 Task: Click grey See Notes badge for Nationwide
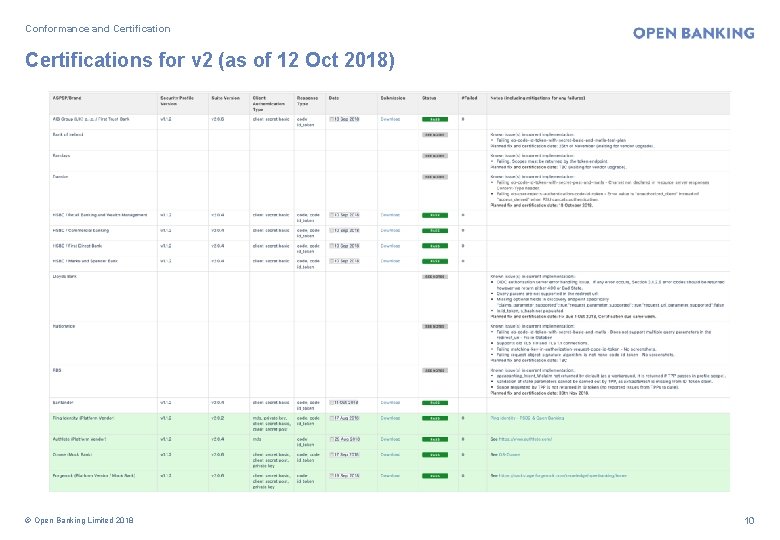coord(435,327)
